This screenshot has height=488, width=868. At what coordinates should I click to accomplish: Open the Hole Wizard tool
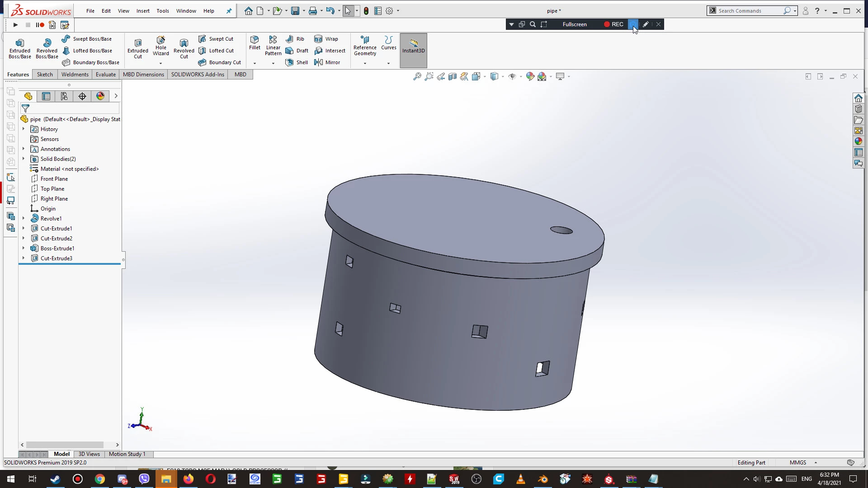(160, 45)
